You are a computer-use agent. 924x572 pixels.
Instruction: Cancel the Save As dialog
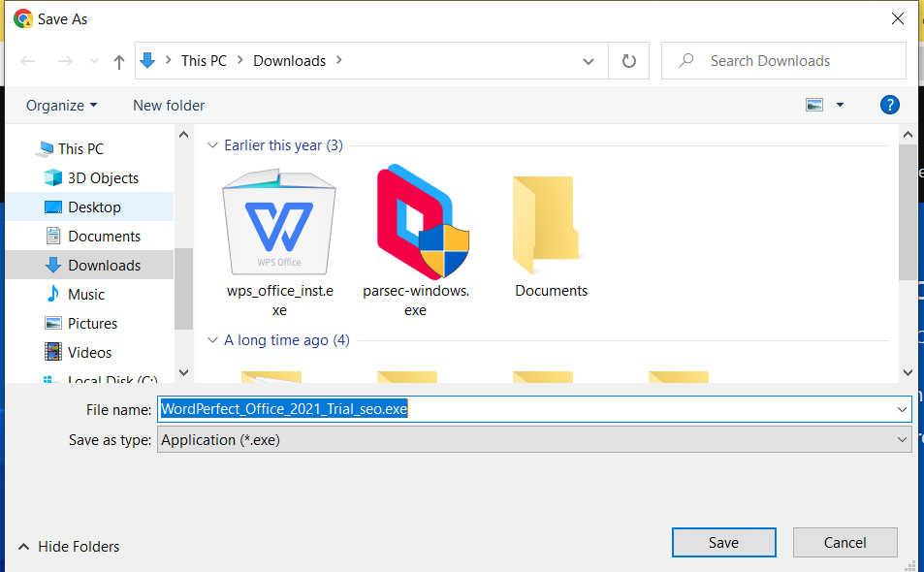coord(844,542)
